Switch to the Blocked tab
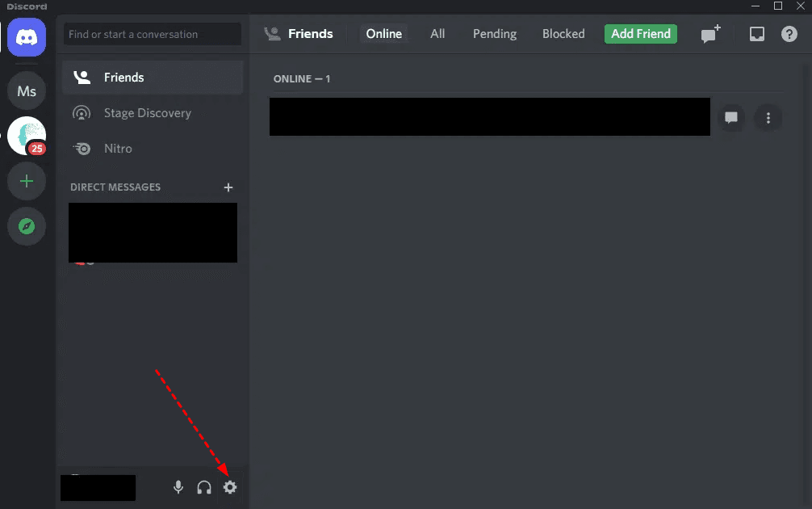812x509 pixels. pyautogui.click(x=563, y=34)
